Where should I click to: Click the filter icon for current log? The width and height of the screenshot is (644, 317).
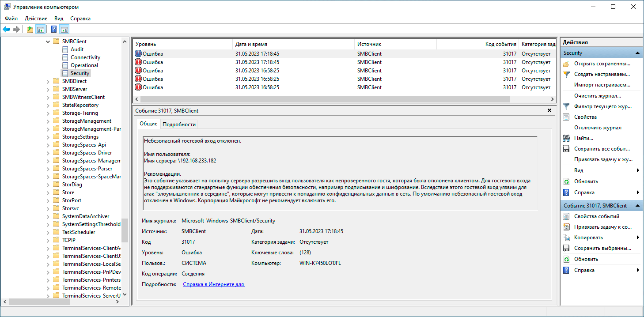pyautogui.click(x=566, y=106)
